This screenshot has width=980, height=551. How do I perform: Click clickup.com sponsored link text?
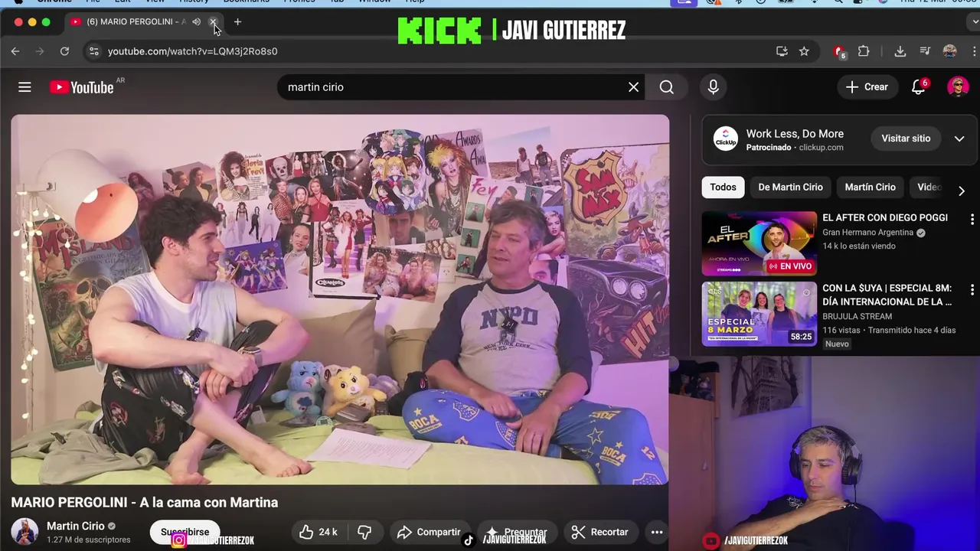(x=821, y=147)
